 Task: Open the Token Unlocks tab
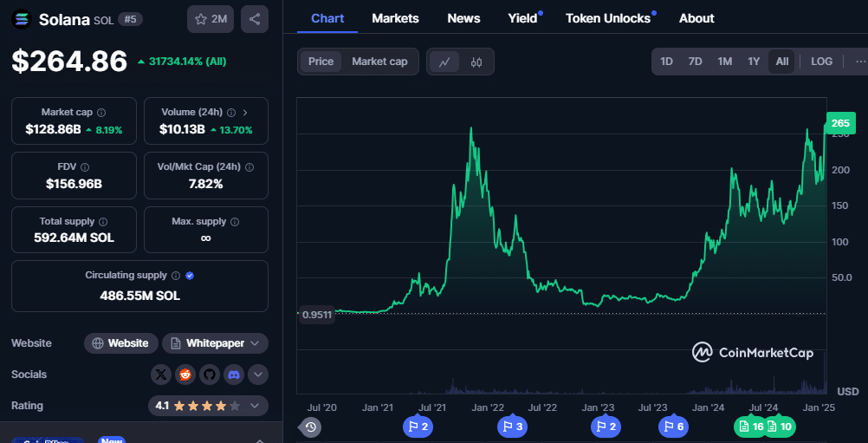[x=608, y=18]
